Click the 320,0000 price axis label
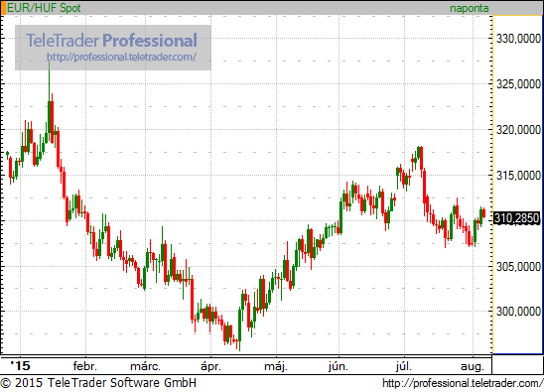Viewport: 544px width, 392px height. (518, 130)
